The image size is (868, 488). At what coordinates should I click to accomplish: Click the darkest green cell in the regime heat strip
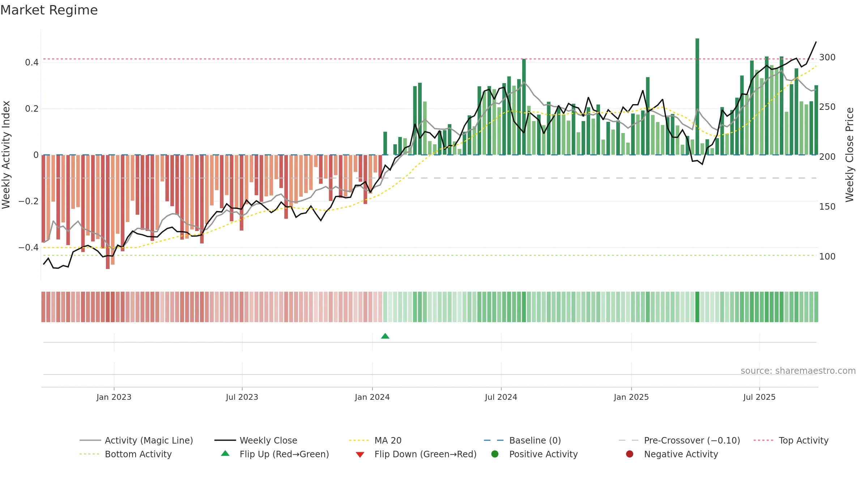pyautogui.click(x=697, y=307)
